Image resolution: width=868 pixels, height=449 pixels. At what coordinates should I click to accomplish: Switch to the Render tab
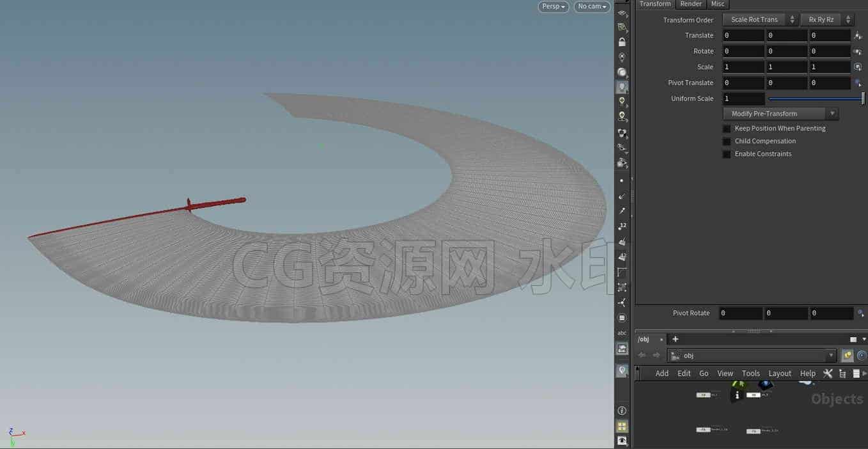click(x=691, y=4)
